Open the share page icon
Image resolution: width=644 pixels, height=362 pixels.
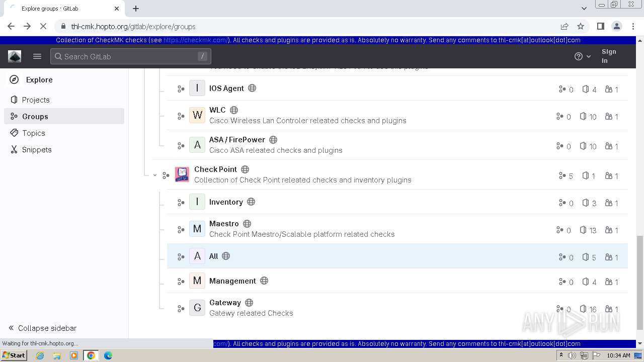click(565, 26)
